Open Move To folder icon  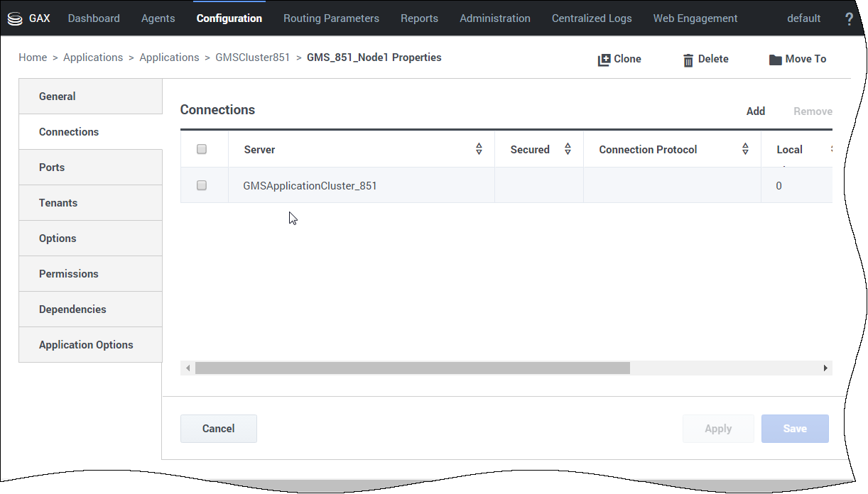[x=775, y=59]
